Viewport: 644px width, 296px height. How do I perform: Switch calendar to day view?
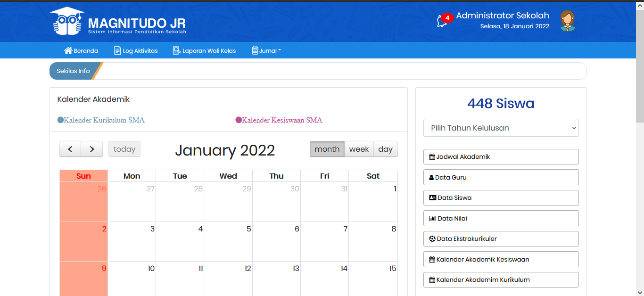[385, 149]
